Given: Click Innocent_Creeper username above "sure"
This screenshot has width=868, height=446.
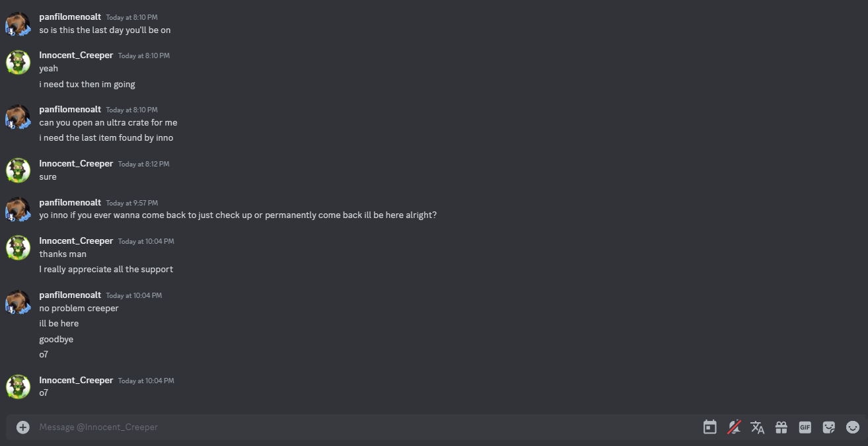Looking at the screenshot, I should coord(76,163).
